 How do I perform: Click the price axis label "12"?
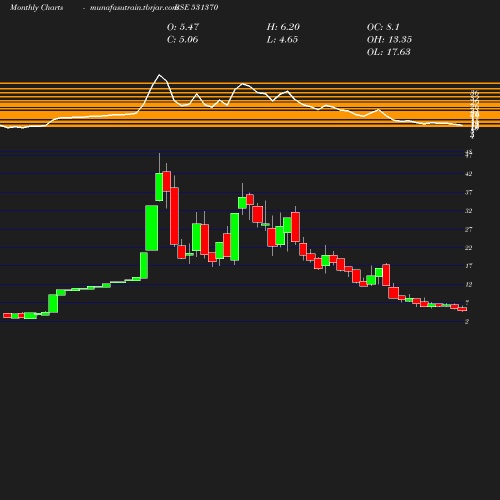coord(469,285)
